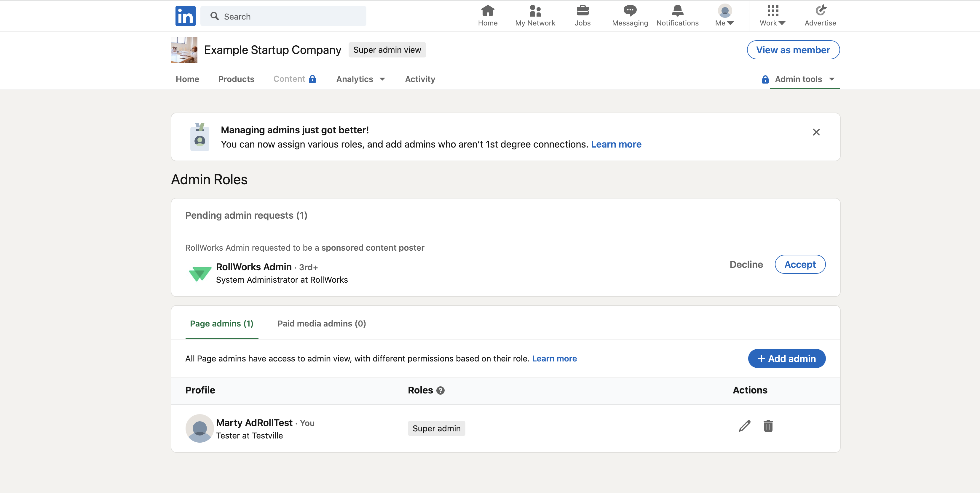Image resolution: width=980 pixels, height=493 pixels.
Task: Click the search magnifier icon
Action: click(215, 16)
